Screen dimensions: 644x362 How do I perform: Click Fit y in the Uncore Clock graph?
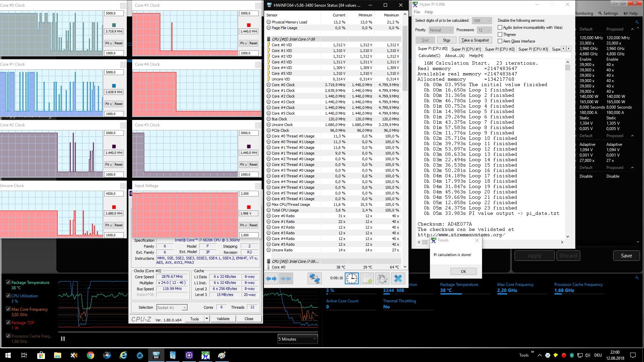pos(108,225)
